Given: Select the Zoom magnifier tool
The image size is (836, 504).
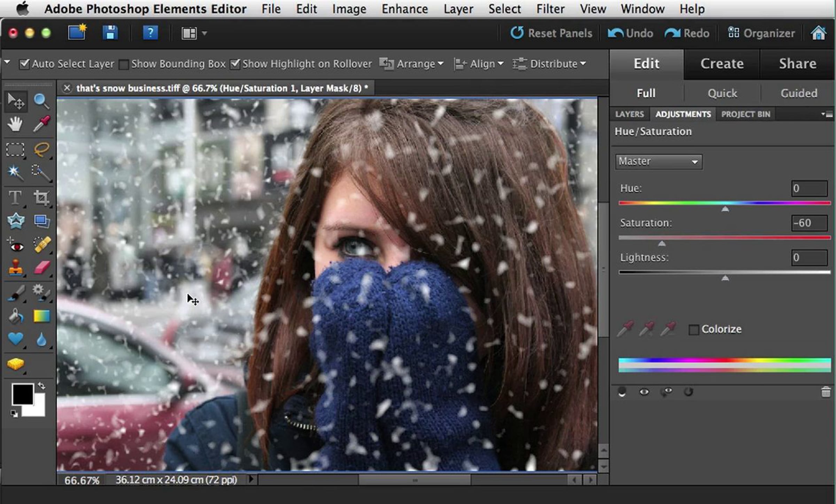Looking at the screenshot, I should click(41, 101).
